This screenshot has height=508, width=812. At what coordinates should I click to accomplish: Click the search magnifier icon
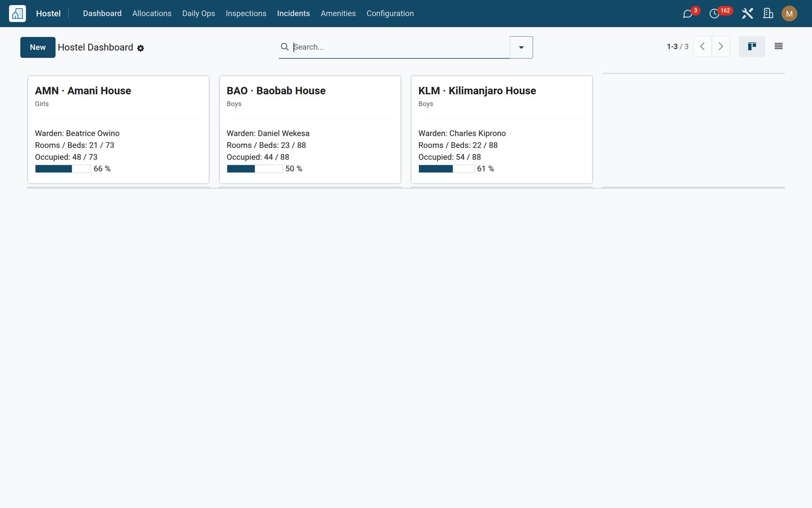285,47
